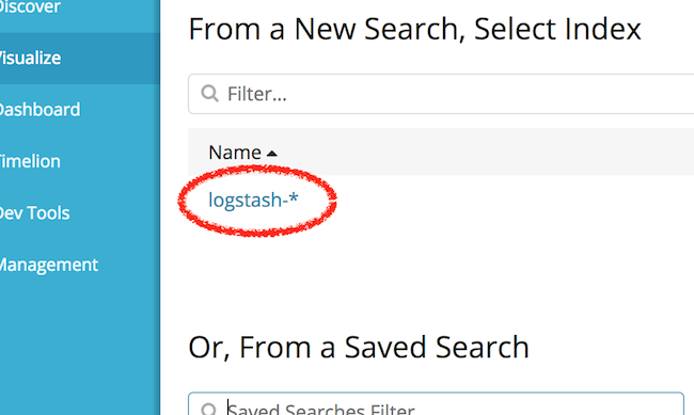Go to the Dashboard page
The height and width of the screenshot is (415, 694).
tap(38, 110)
